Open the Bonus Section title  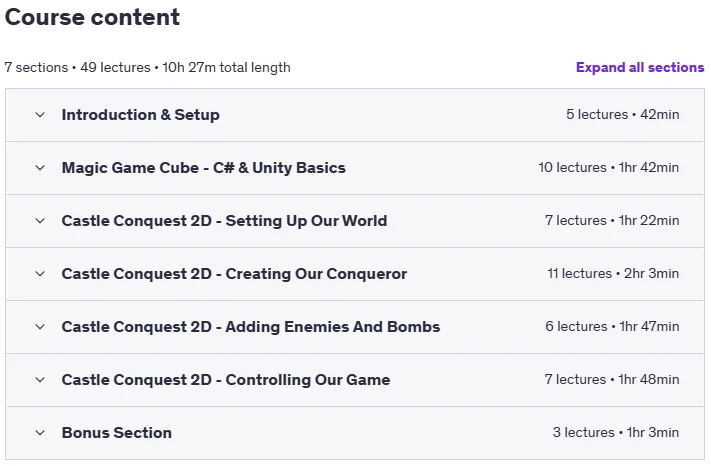(117, 433)
